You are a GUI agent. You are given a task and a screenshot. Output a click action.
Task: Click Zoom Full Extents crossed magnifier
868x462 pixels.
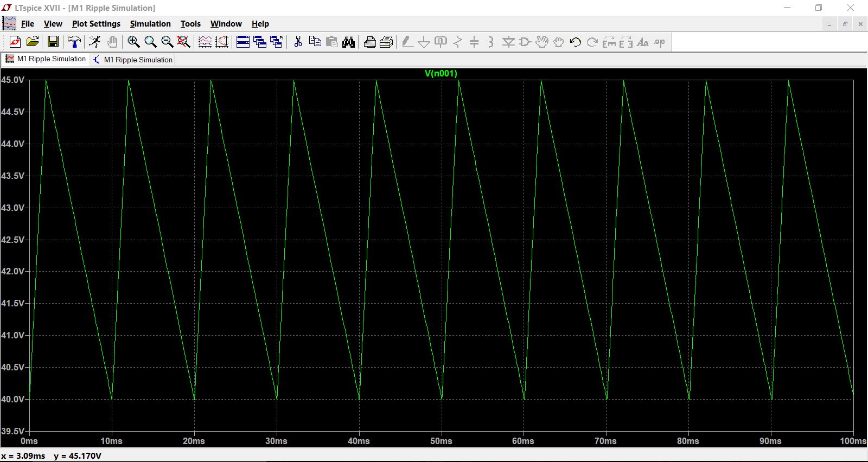click(184, 42)
